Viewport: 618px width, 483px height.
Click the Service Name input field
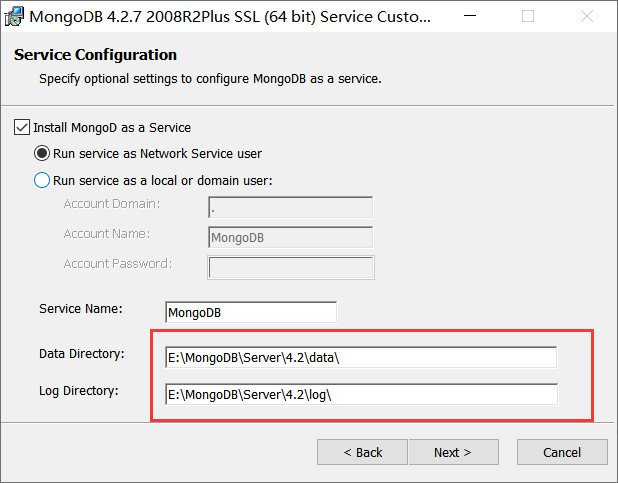pos(251,312)
